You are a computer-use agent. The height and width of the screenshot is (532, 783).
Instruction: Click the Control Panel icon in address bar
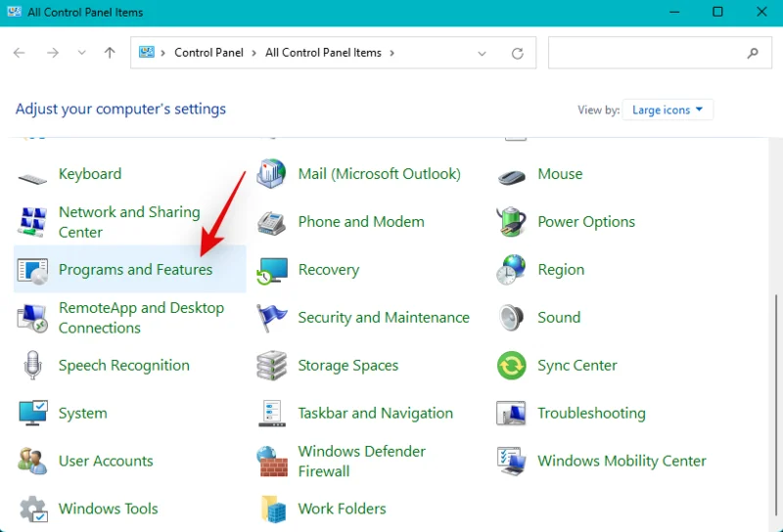click(146, 52)
